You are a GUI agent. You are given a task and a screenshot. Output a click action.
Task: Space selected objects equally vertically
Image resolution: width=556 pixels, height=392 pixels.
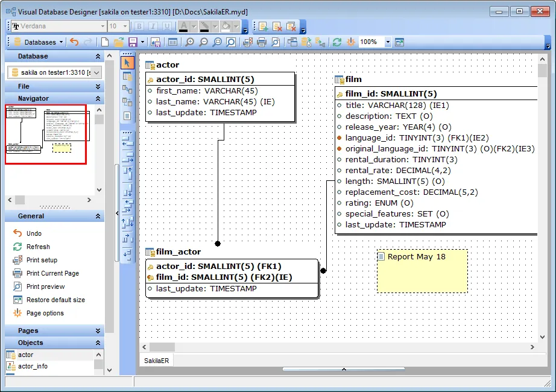[x=127, y=254]
